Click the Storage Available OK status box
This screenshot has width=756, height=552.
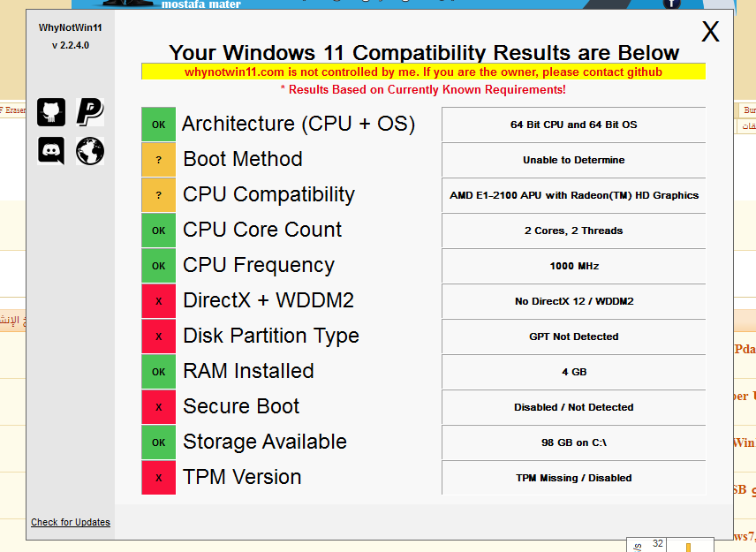click(x=159, y=442)
